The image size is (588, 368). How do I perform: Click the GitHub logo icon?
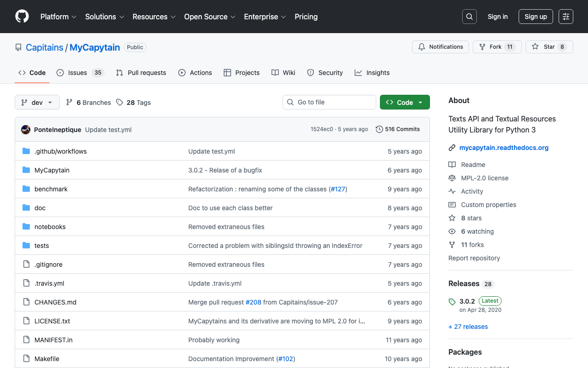coord(22,17)
